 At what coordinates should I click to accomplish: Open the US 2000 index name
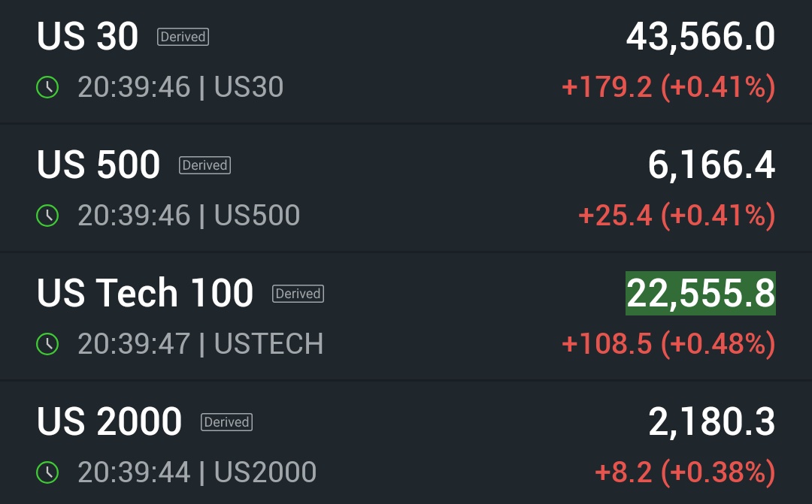point(110,422)
